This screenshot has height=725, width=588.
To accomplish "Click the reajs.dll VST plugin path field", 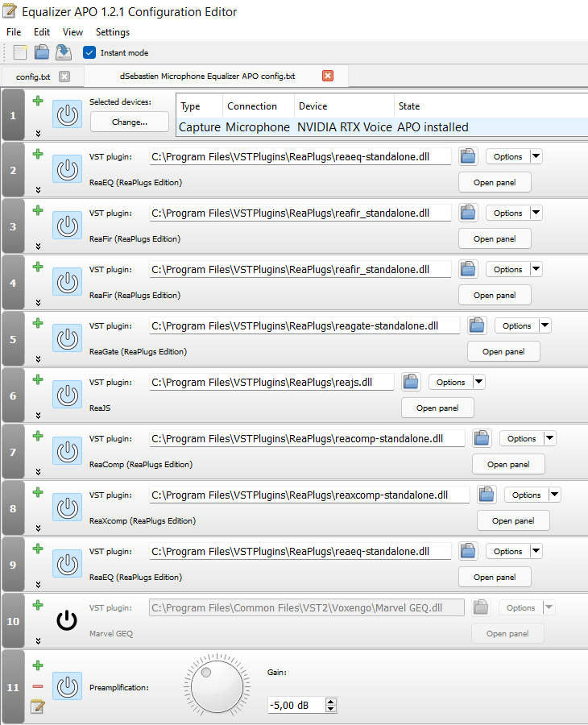I will click(x=271, y=382).
